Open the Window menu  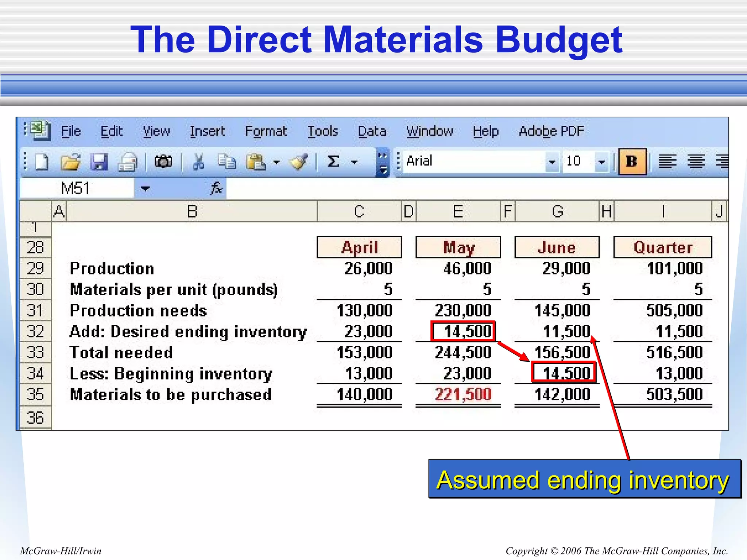click(430, 131)
